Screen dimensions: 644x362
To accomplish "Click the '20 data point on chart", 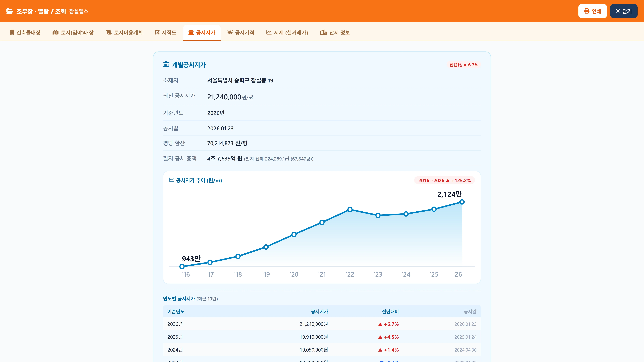I will [294, 234].
